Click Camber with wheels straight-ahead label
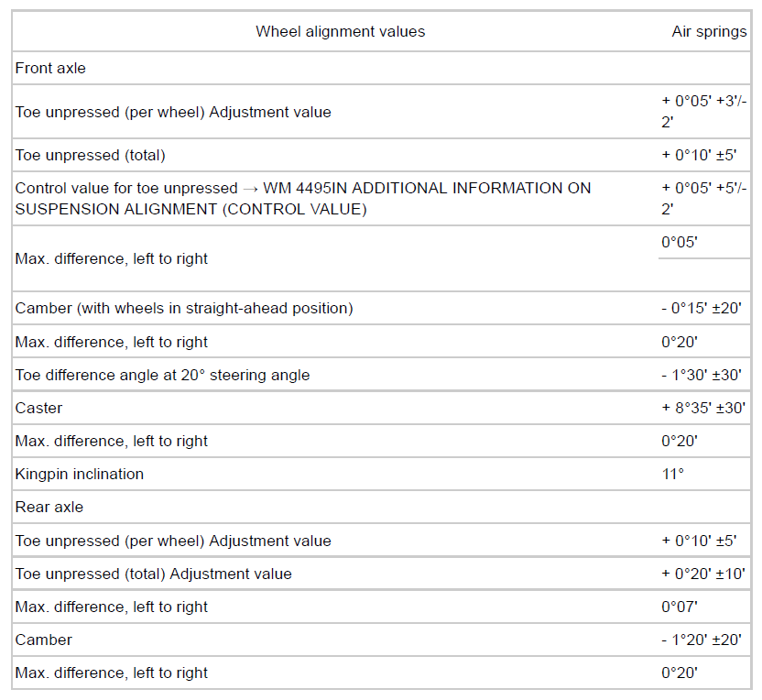 [184, 308]
